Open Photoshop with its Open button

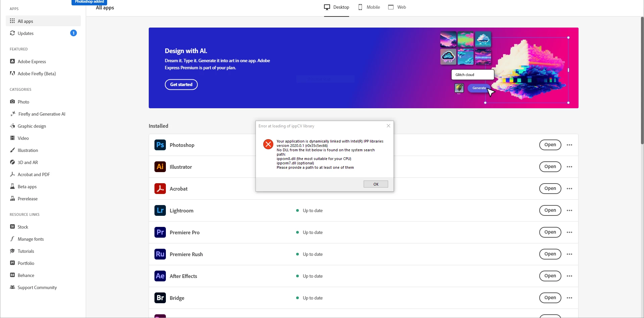coord(550,145)
